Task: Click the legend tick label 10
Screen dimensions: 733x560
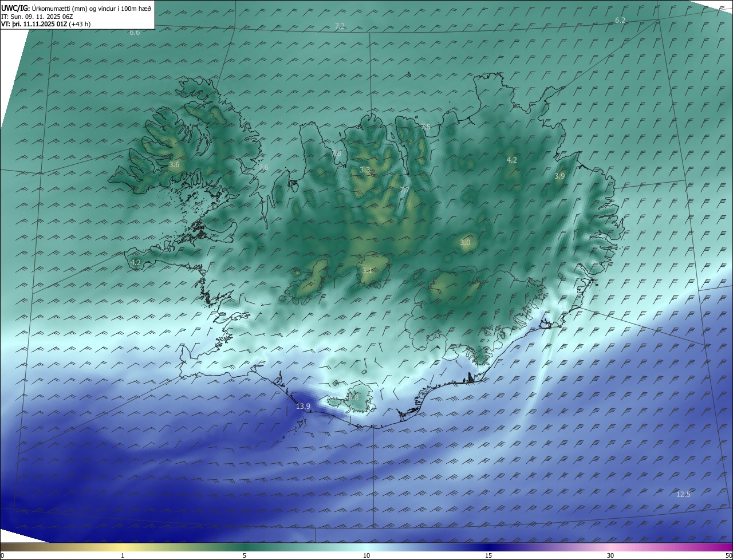Action: point(366,555)
